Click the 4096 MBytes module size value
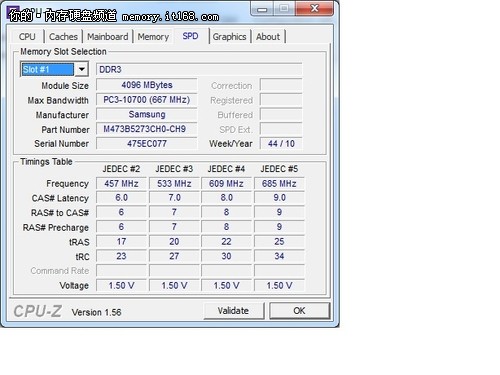This screenshot has height=375, width=500. pyautogui.click(x=147, y=85)
